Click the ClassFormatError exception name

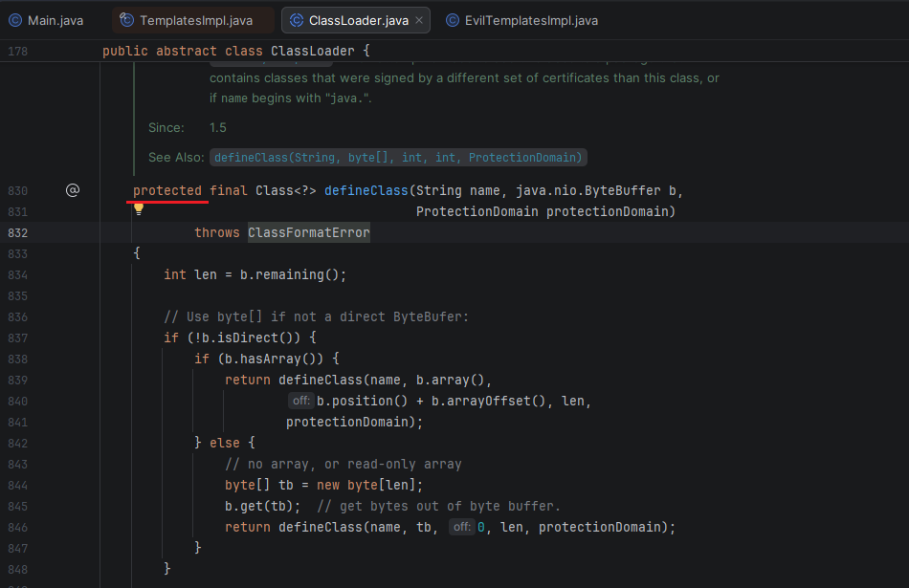(x=308, y=232)
